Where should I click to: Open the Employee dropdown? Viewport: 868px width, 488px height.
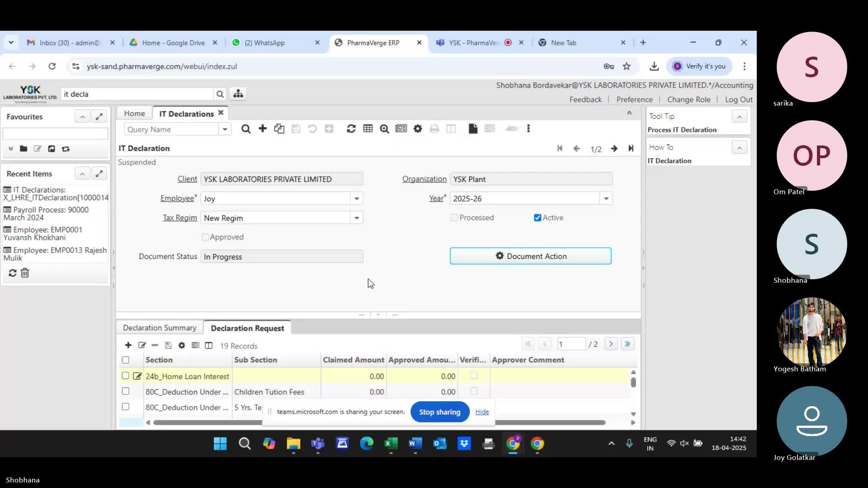pos(357,198)
